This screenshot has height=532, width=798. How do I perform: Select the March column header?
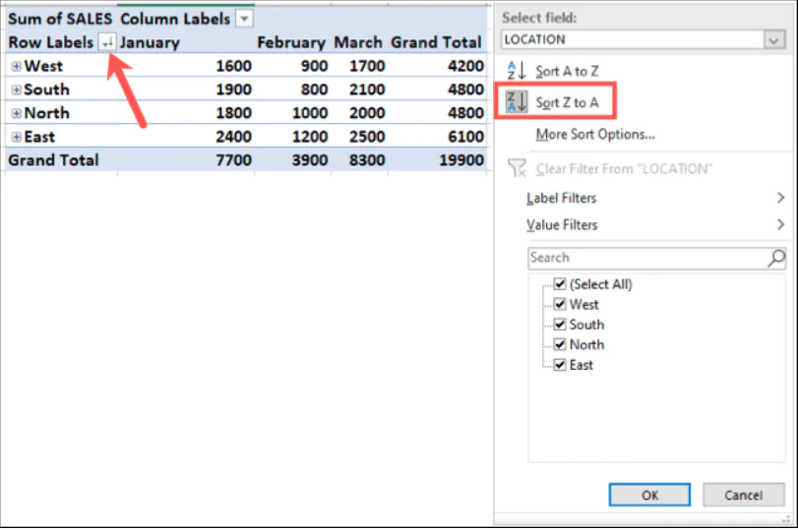point(358,42)
